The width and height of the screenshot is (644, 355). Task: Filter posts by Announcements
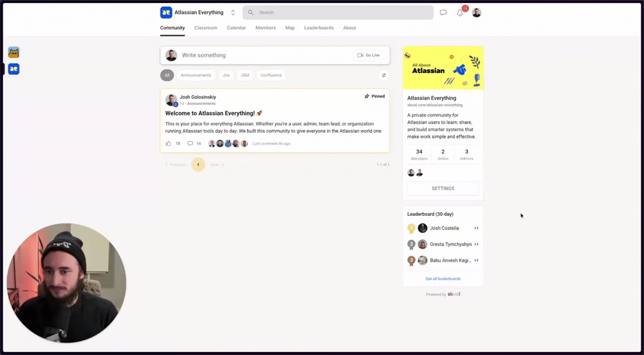(196, 75)
